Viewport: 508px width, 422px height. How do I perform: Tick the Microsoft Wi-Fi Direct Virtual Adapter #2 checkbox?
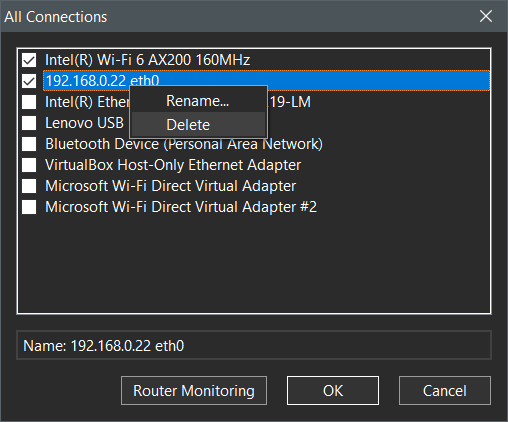[29, 207]
